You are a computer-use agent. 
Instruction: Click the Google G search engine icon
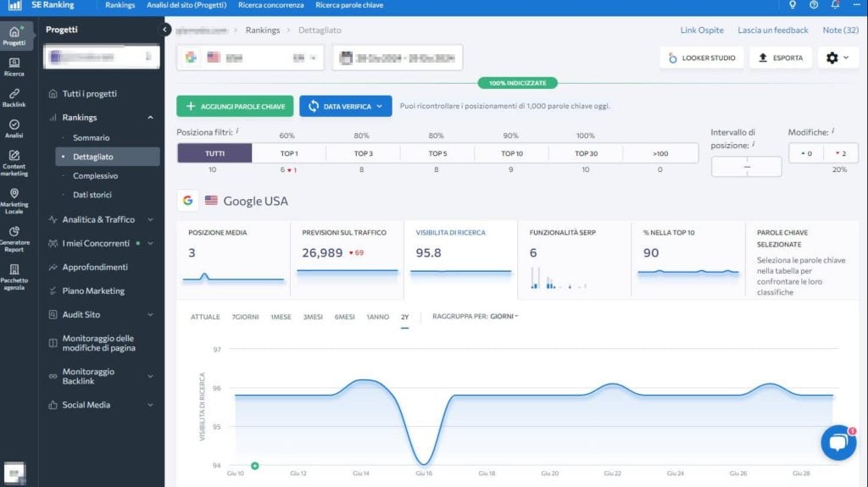click(188, 201)
